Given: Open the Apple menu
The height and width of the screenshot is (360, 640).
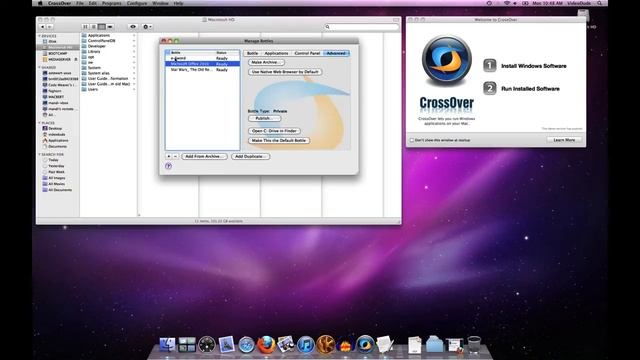Looking at the screenshot, I should 40,3.
